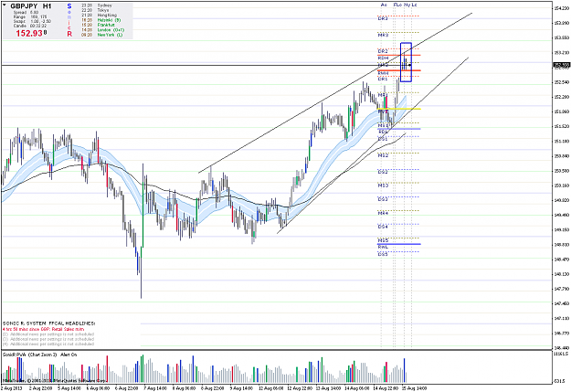Click the Candle countdown timer
Viewport: 571px width, 392px height.
tap(30, 26)
